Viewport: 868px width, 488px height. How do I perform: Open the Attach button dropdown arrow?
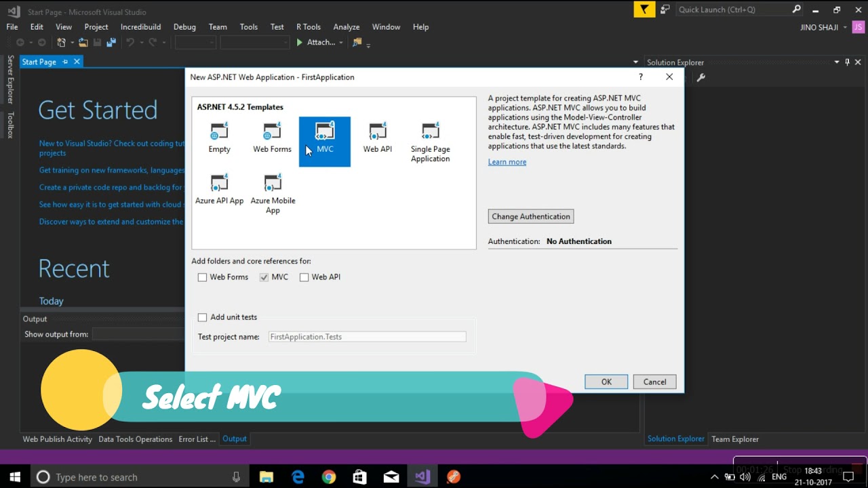[x=341, y=43]
